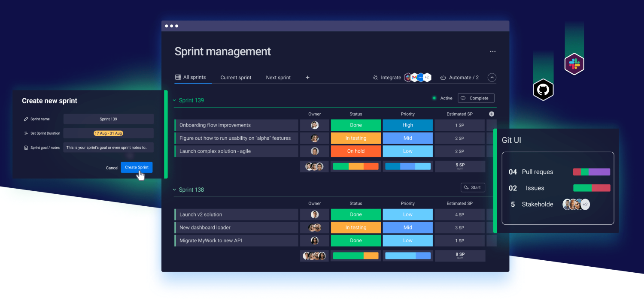
Task: Collapse the board header with the circled chevron
Action: tap(492, 78)
